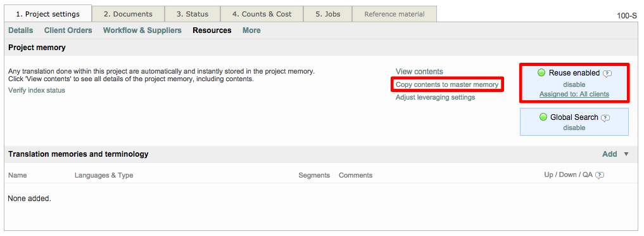
Task: Disable Global Search
Action: click(574, 128)
